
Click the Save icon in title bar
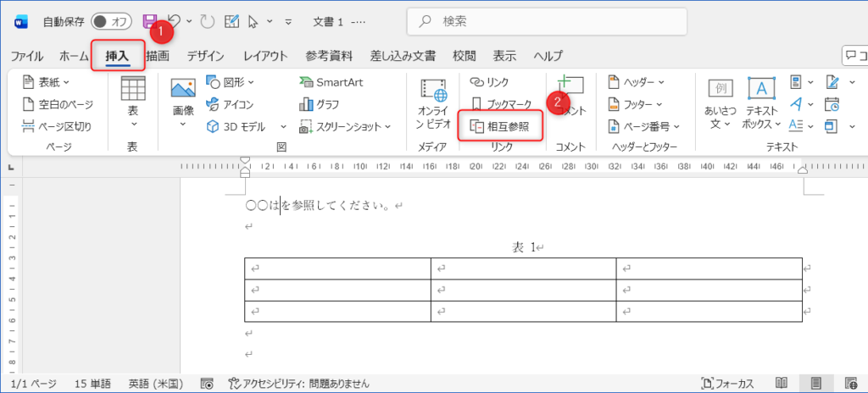click(150, 21)
